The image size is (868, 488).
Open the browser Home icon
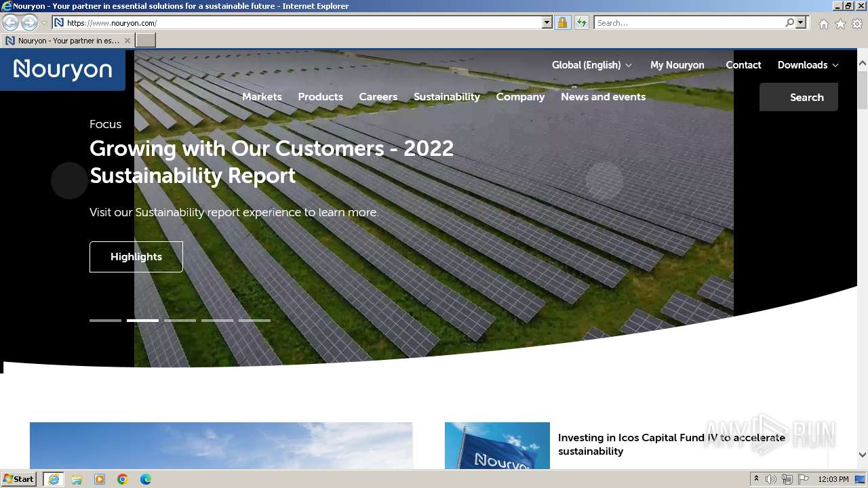click(823, 24)
